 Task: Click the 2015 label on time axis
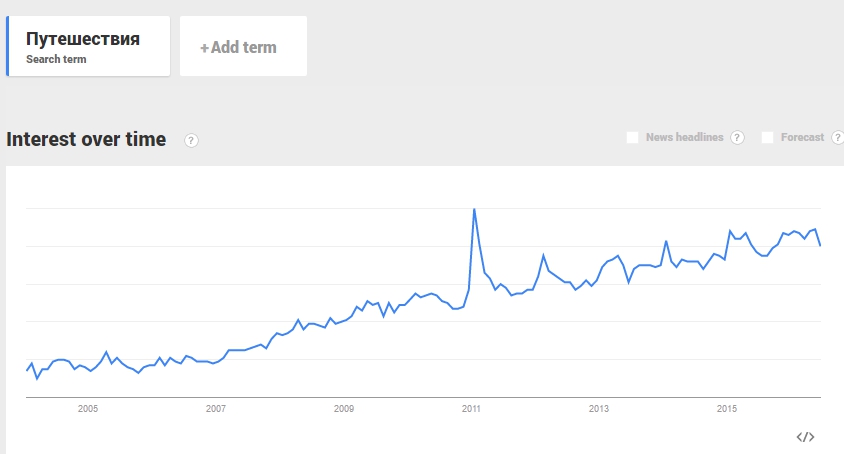727,409
